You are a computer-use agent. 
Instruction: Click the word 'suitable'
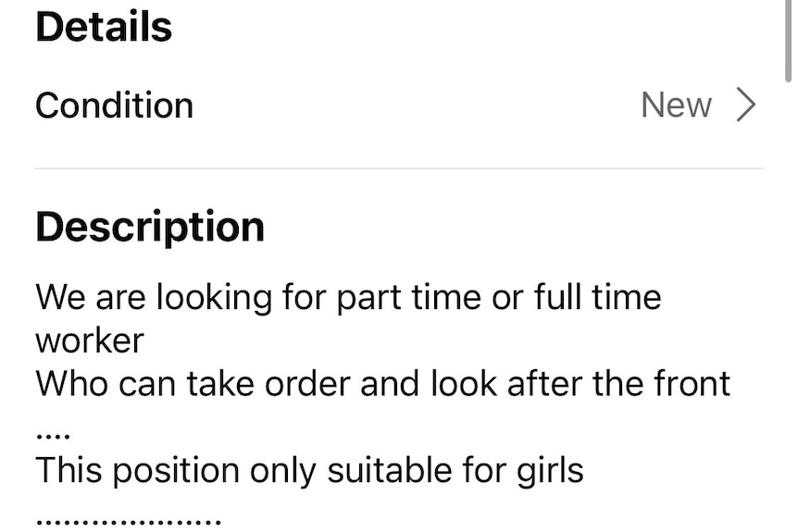(x=390, y=469)
